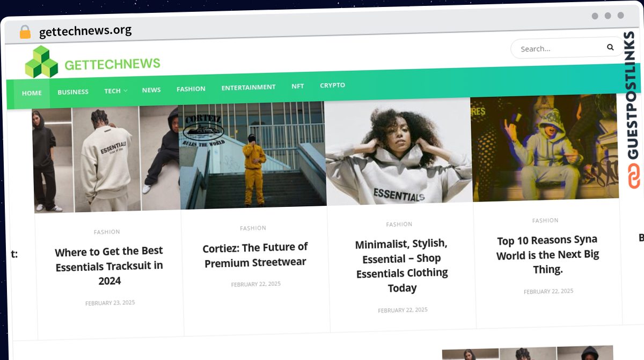Open the NFT menu item
The width and height of the screenshot is (644, 360).
click(x=298, y=86)
